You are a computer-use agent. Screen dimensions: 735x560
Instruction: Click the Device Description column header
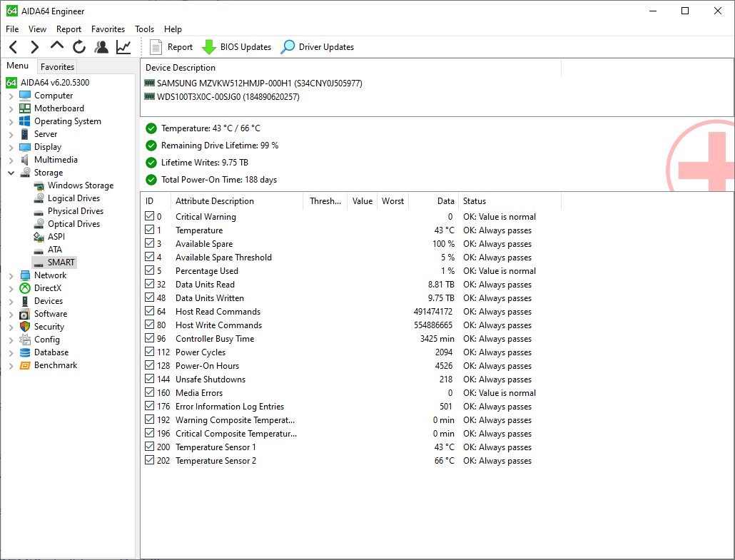pos(350,68)
